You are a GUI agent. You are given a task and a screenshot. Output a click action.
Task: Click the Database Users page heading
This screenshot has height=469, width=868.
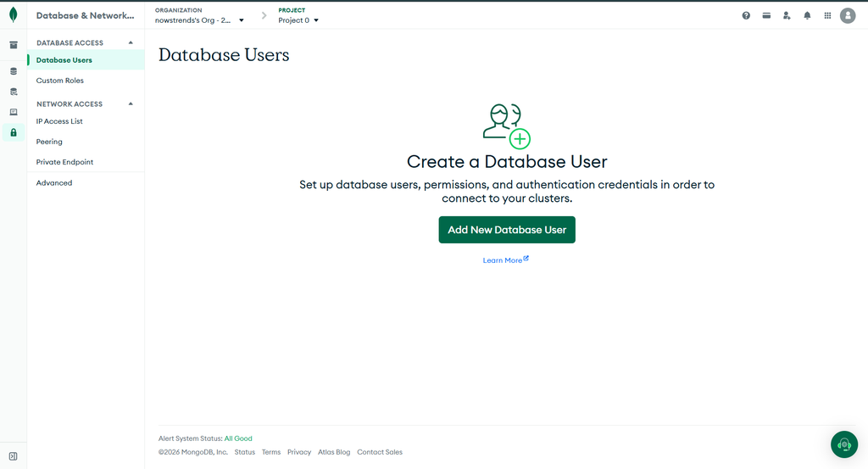pos(224,55)
